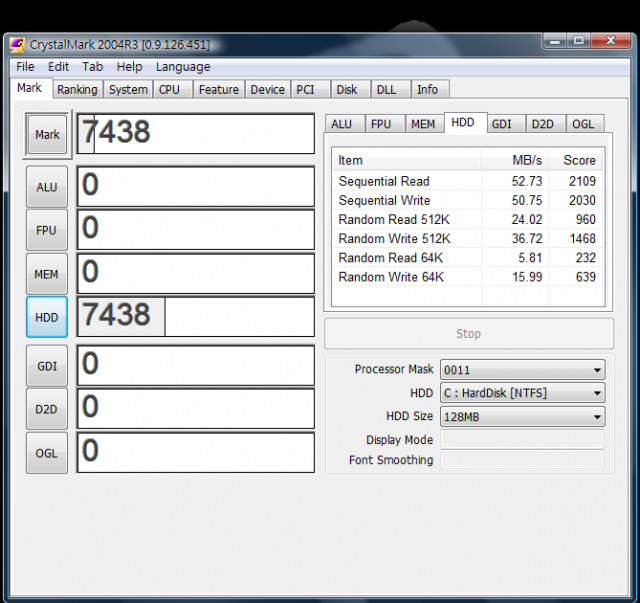Image resolution: width=640 pixels, height=603 pixels.
Task: Expand the HDD Size dropdown
Action: tap(522, 417)
